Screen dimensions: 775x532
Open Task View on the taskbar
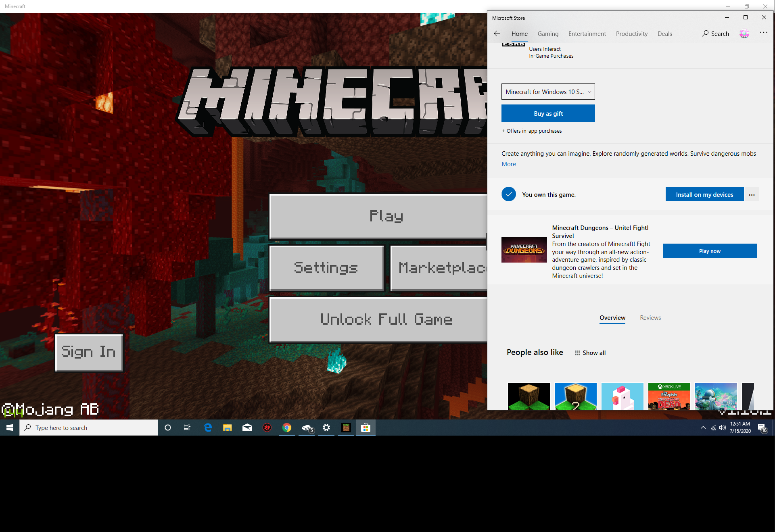tap(187, 428)
